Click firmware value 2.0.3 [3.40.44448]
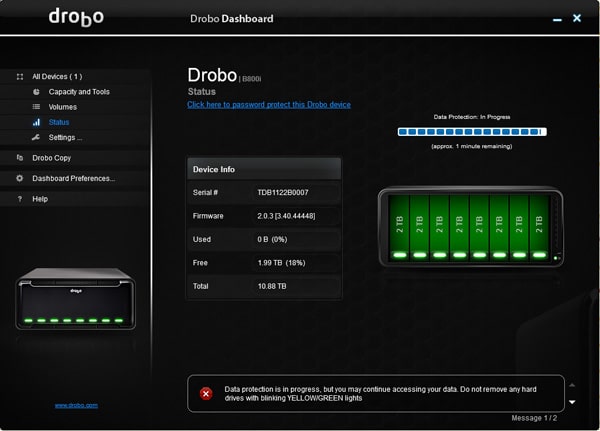 [286, 216]
